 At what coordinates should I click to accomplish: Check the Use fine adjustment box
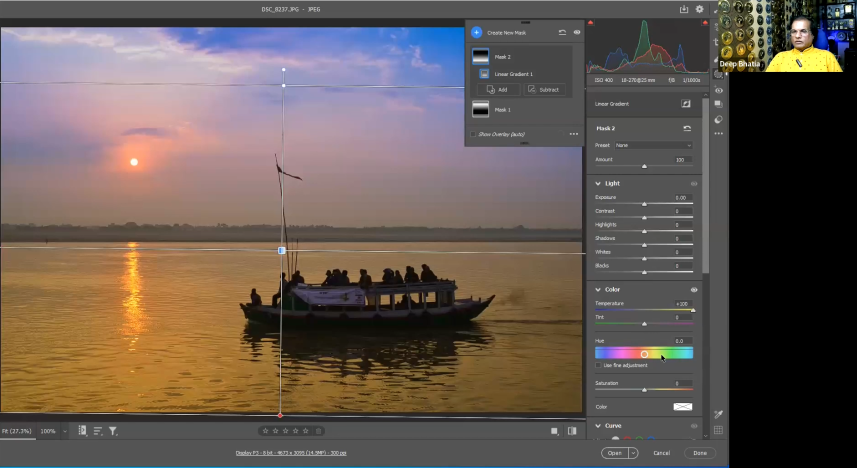598,365
